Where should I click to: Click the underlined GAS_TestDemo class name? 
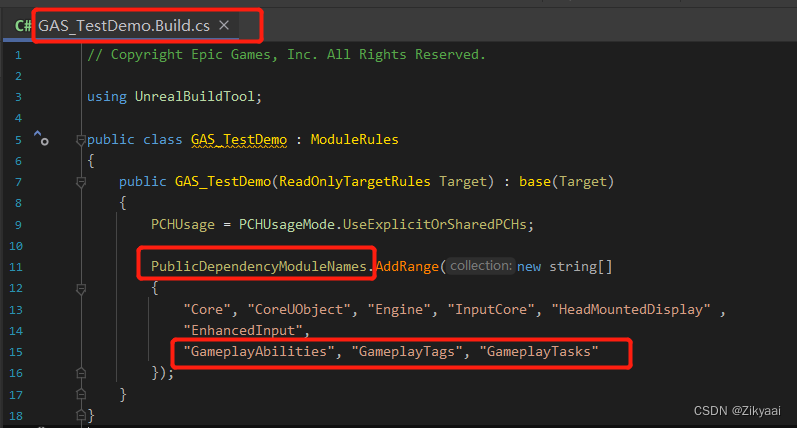coord(239,139)
